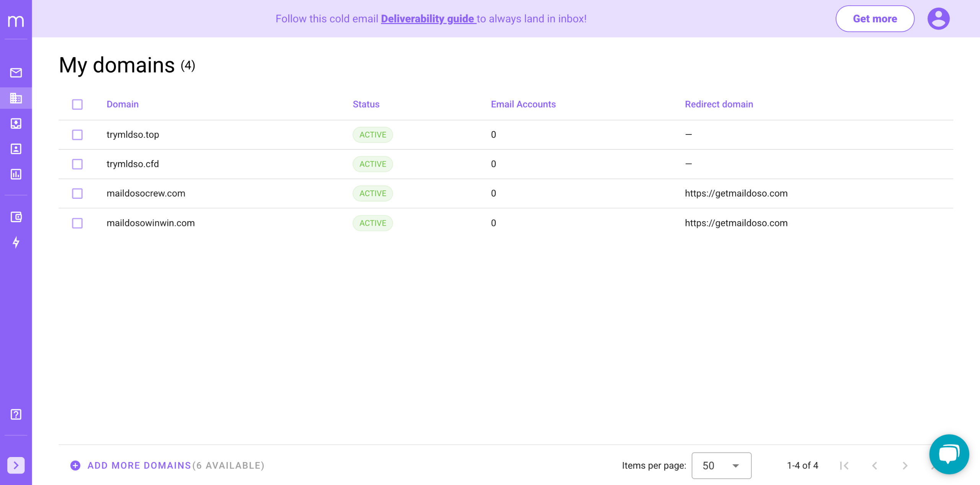980x485 pixels.
Task: Open the Deliverability guide link
Action: [x=428, y=19]
